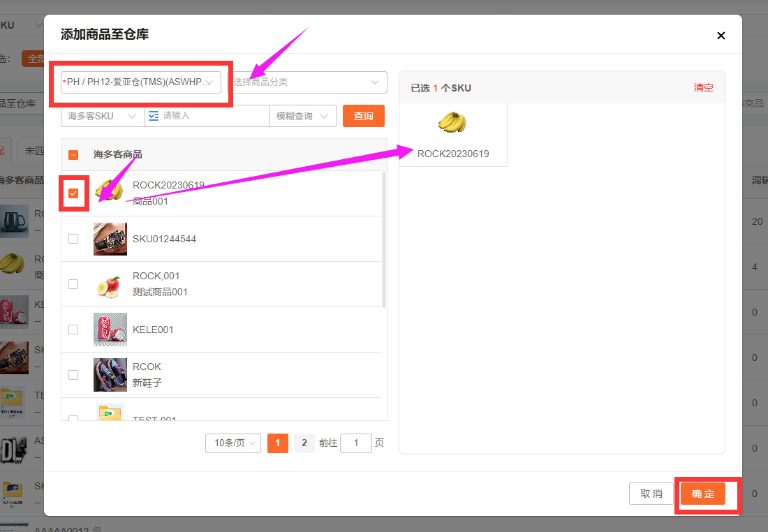Screen dimensions: 768x532
Task: Open the 海多客SKU search type dropdown
Action: pyautogui.click(x=102, y=116)
